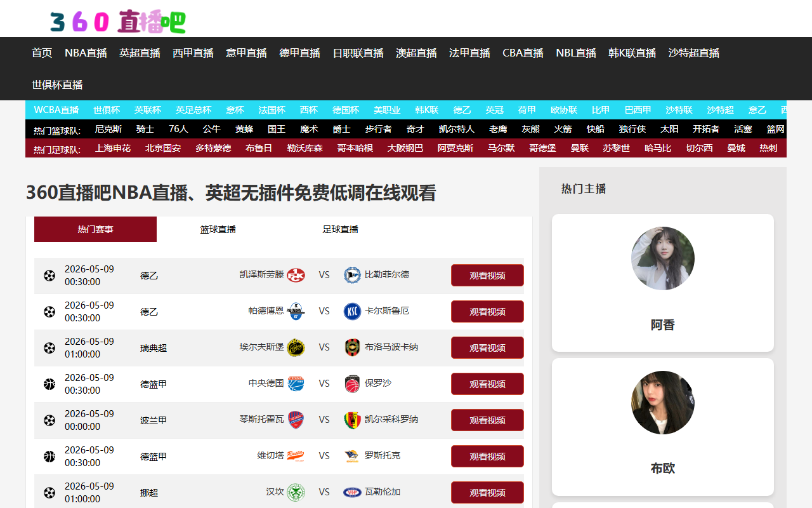Image resolution: width=812 pixels, height=508 pixels.
Task: Click 观看视频 for 琴斯托霍瓦 match
Action: pyautogui.click(x=487, y=420)
